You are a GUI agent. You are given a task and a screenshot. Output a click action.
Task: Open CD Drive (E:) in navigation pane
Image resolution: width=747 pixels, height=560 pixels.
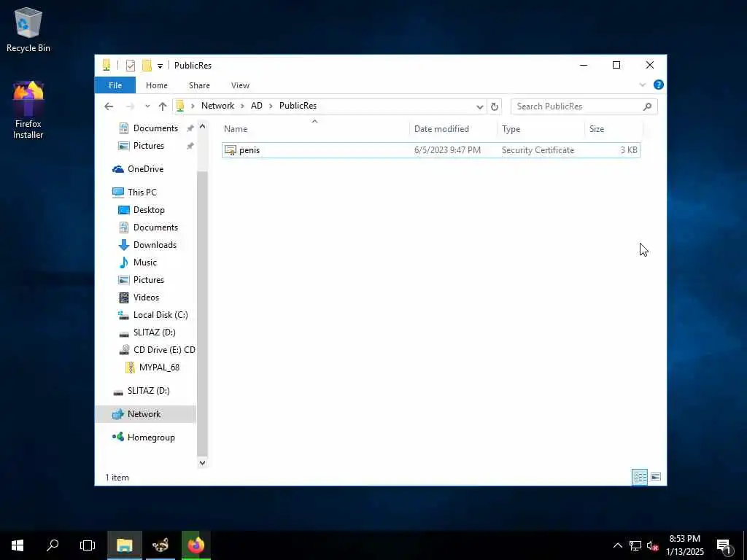tap(164, 350)
